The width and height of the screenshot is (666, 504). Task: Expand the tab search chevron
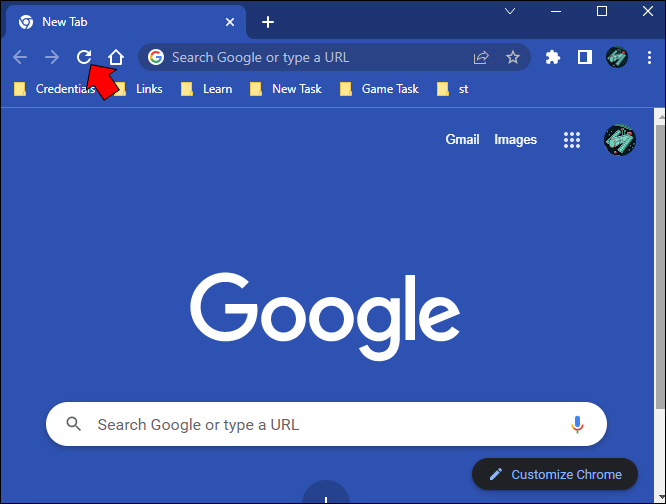point(510,11)
